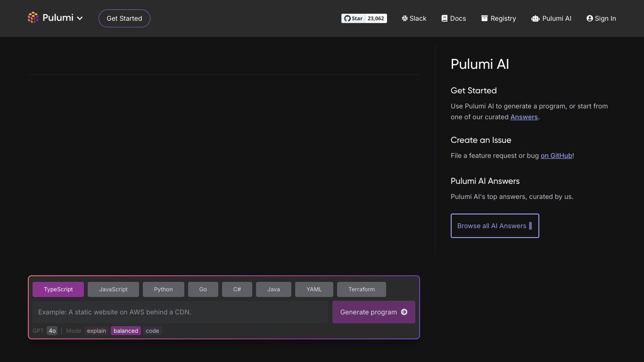Click the Get Started button
Viewport: 644px width, 362px height.
point(124,18)
